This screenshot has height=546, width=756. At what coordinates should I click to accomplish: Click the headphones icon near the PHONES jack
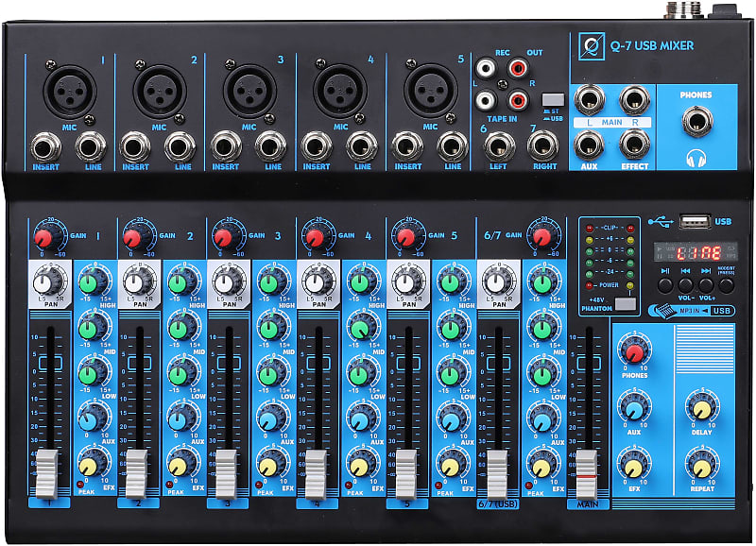click(696, 159)
